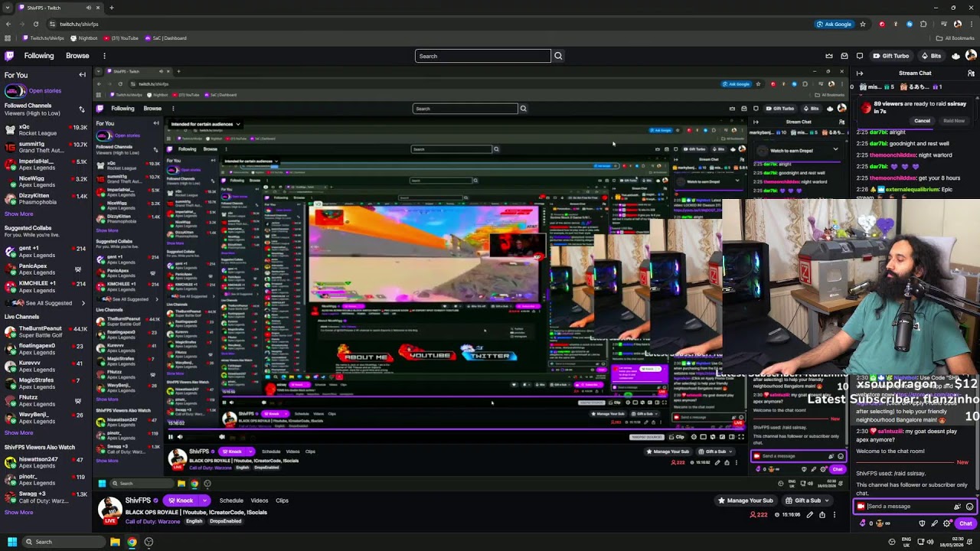
Task: Open xQc channel in sidebar
Action: point(44,129)
